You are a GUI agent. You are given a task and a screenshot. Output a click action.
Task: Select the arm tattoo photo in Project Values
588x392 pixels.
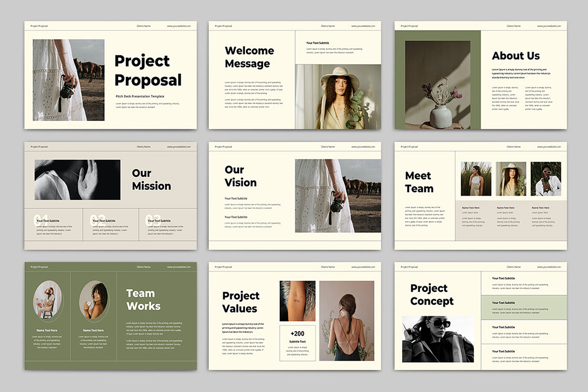click(297, 301)
